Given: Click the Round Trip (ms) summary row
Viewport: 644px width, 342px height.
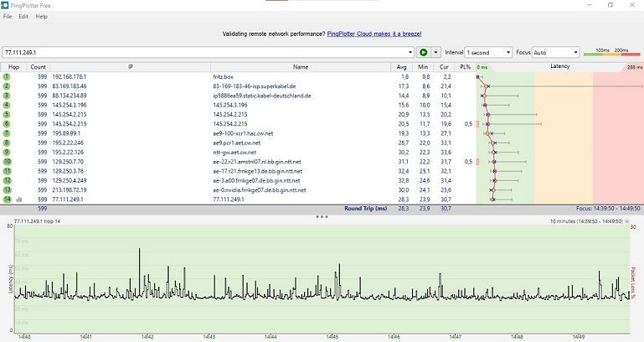Looking at the screenshot, I should click(x=322, y=209).
